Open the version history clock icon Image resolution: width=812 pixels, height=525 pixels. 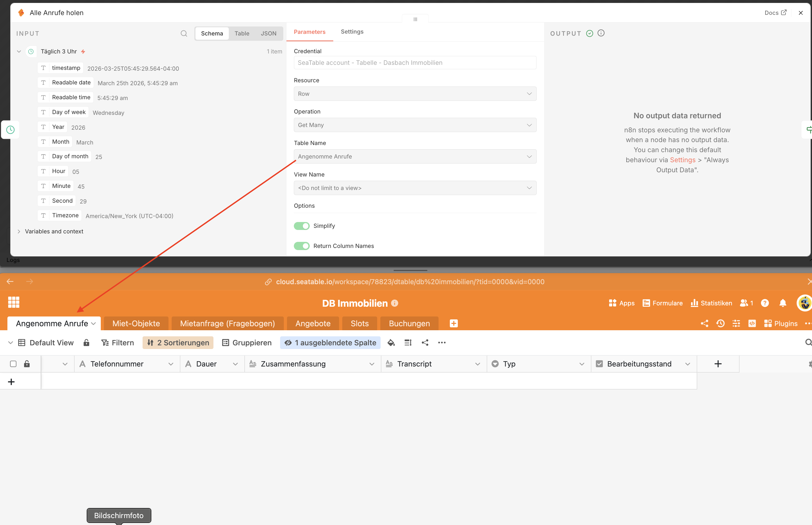(x=720, y=323)
